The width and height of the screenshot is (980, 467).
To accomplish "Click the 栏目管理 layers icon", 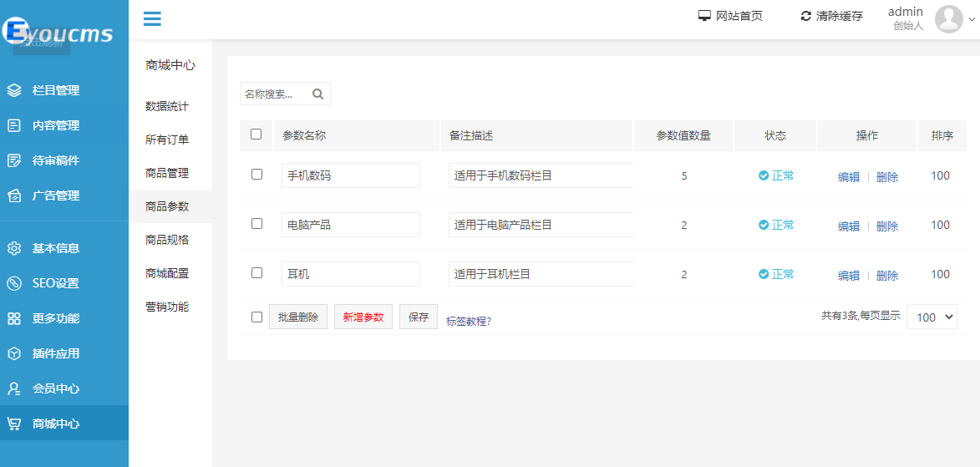I will tap(14, 90).
